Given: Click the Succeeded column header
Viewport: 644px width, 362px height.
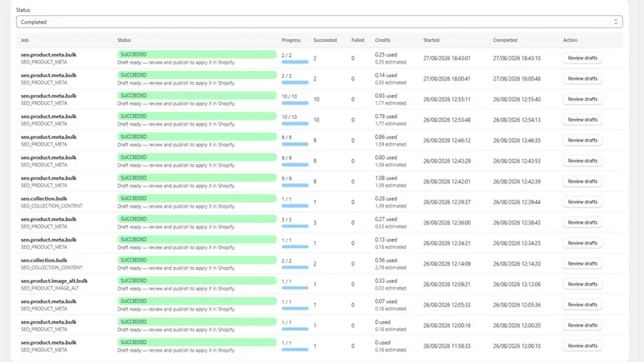Looking at the screenshot, I should pos(325,40).
